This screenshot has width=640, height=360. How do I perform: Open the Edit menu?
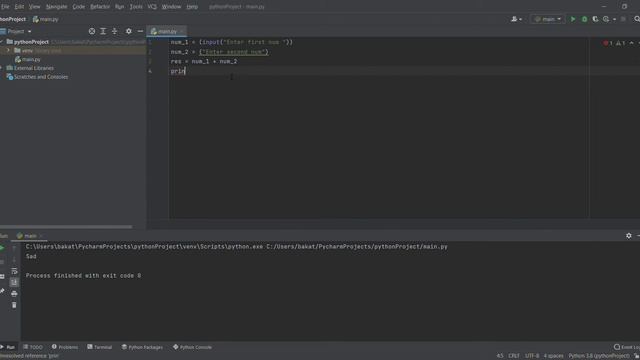(x=19, y=7)
